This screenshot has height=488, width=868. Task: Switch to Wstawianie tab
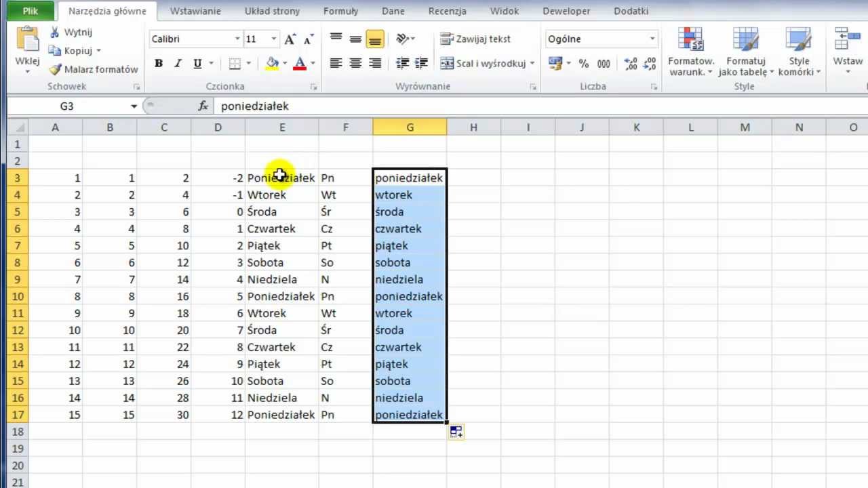point(194,11)
